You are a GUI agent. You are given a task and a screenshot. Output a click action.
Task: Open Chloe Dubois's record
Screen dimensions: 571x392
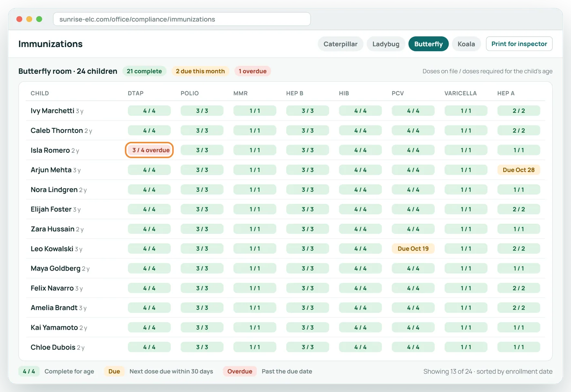(x=53, y=347)
